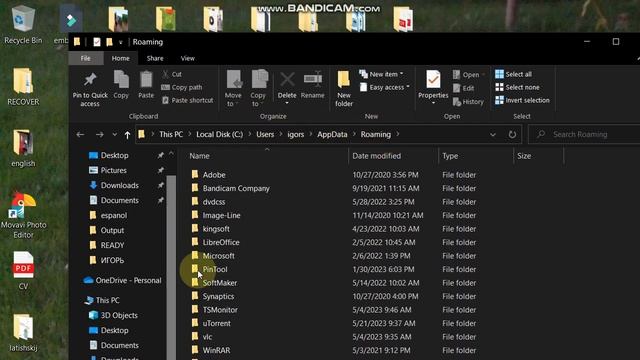Screen dimensions: 640x360
Task: Select Recycle Bin on desktop
Action: coord(23,24)
